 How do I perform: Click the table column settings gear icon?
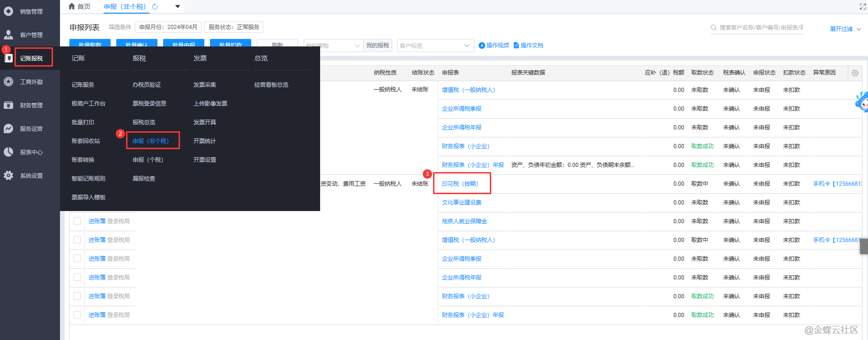pyautogui.click(x=855, y=73)
